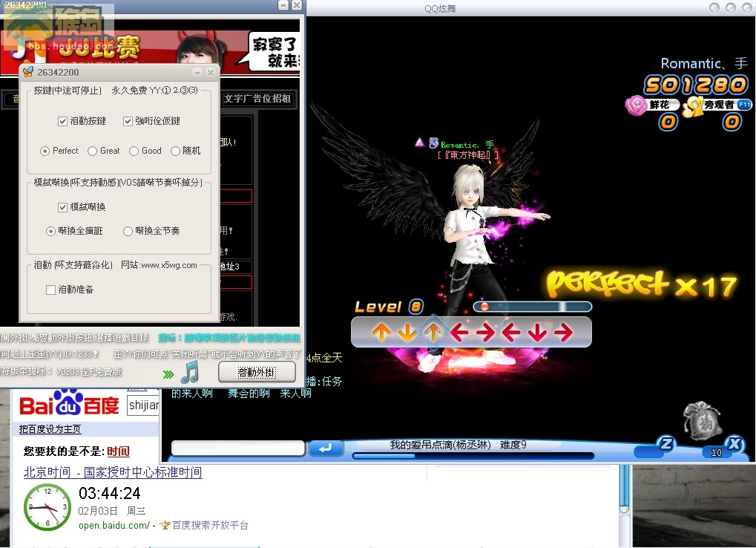Click the Level 8 timing bar
Viewport: 756px width, 548px height.
click(533, 307)
